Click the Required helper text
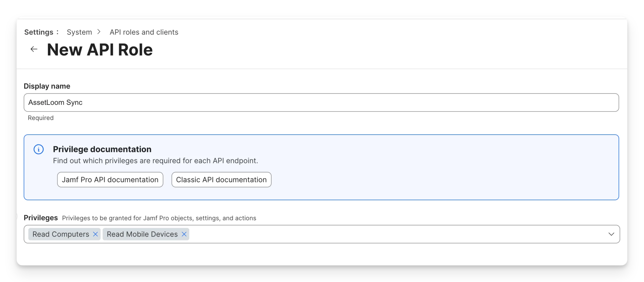Screen dimensions: 644x282 (41, 118)
